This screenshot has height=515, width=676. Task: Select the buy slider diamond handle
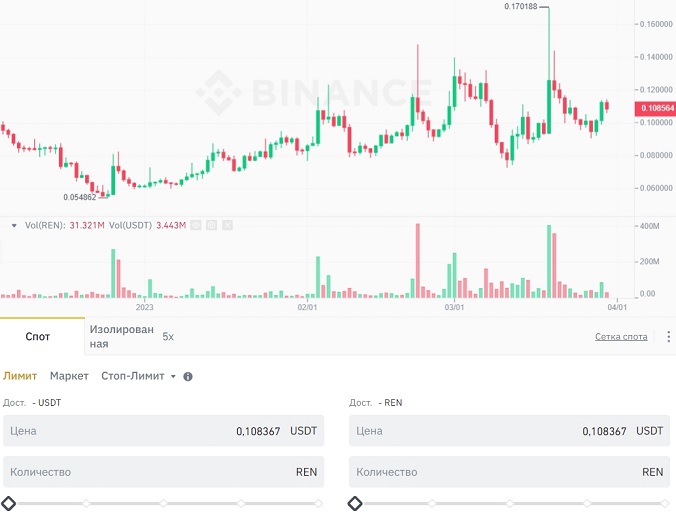click(9, 503)
